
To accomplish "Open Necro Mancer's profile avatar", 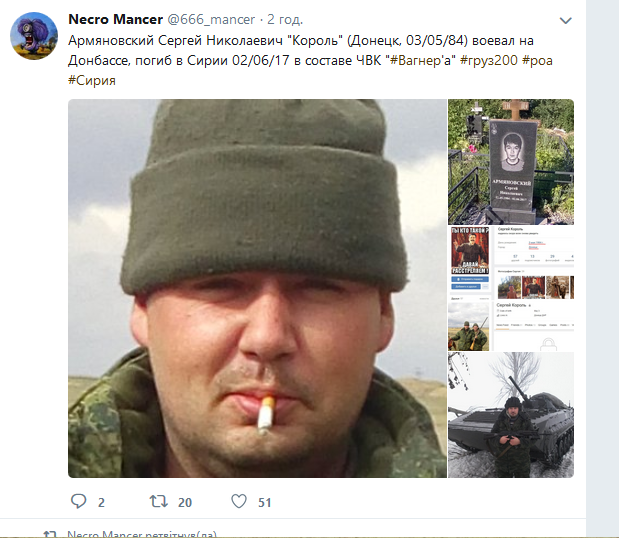I will [x=34, y=36].
